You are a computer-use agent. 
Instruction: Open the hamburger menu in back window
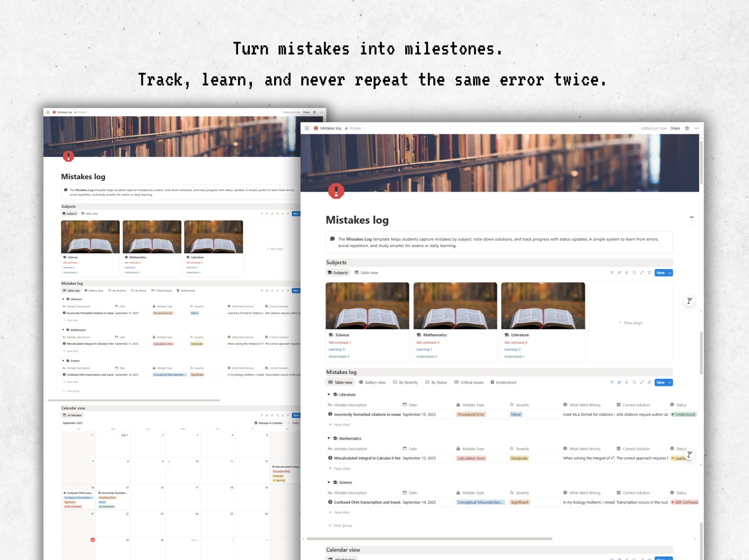(x=48, y=112)
